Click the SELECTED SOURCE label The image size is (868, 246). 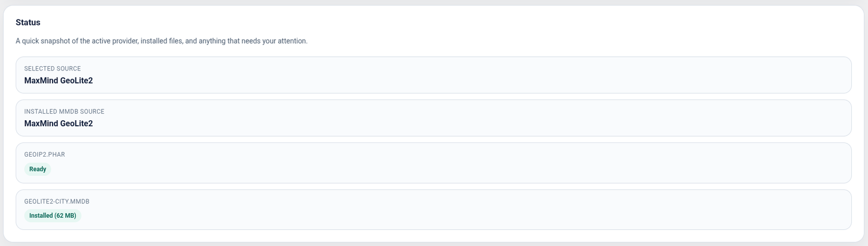[x=53, y=69]
